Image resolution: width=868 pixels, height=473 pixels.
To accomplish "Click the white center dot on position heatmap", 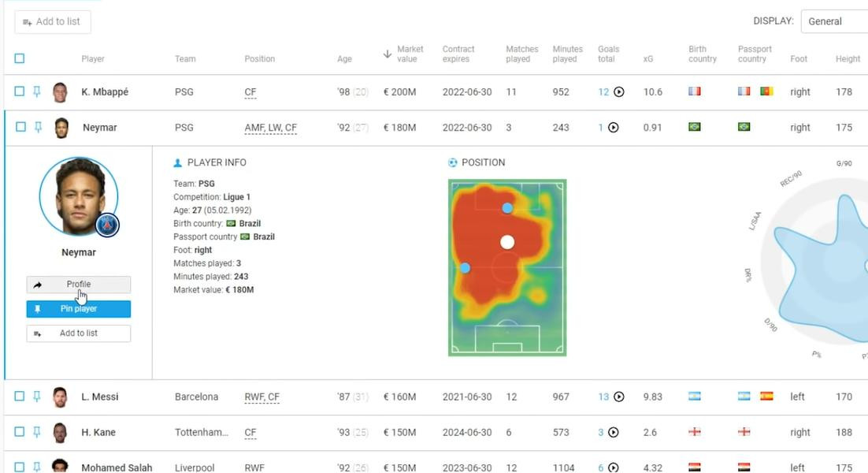I will pos(507,242).
